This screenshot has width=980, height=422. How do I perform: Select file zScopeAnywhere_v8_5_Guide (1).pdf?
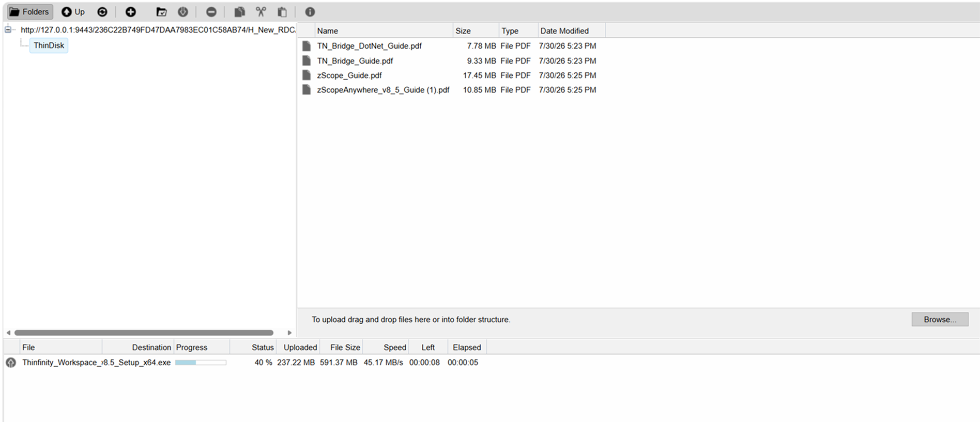383,90
